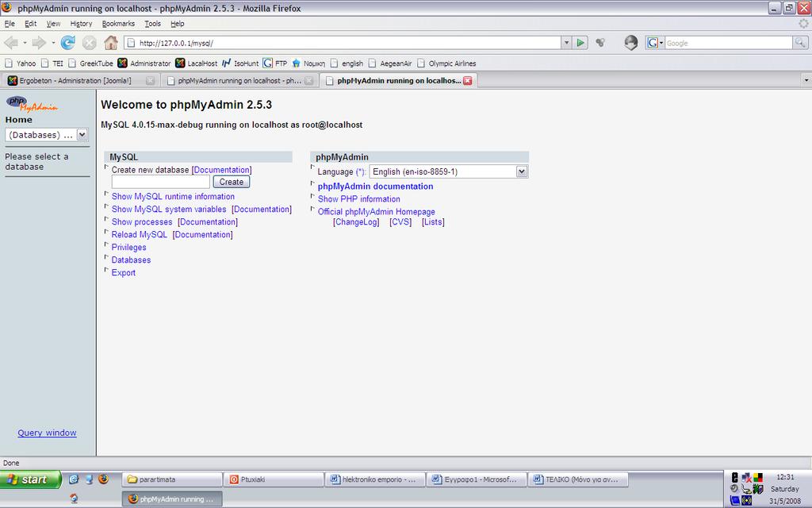Open the tab list dropdown arrow

(x=806, y=80)
